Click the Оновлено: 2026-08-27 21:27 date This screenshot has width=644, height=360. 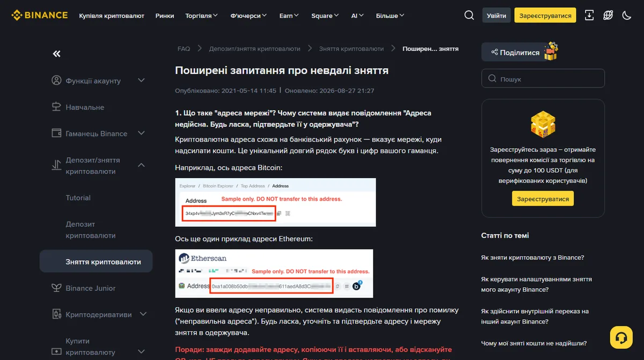(330, 91)
